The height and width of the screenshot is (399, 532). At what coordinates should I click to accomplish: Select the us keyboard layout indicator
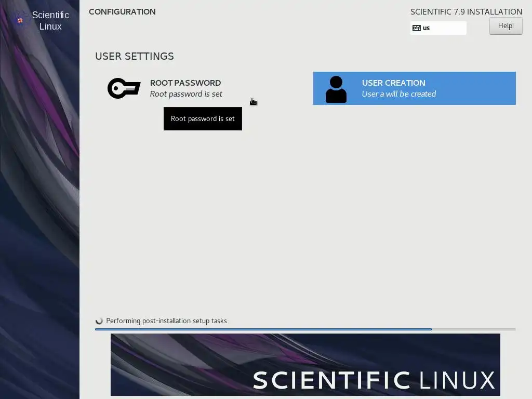pos(438,28)
